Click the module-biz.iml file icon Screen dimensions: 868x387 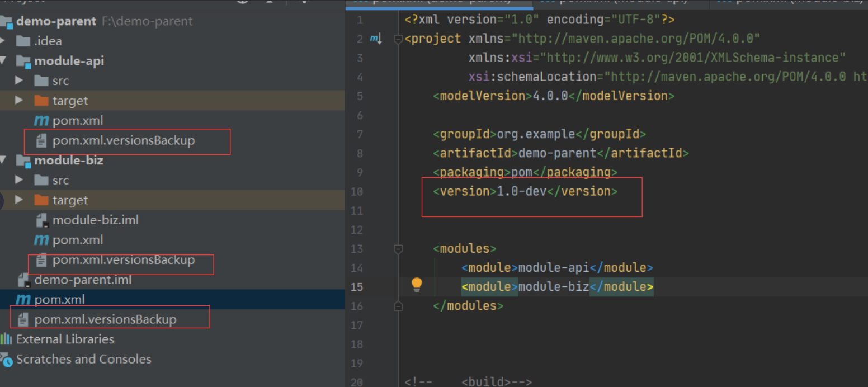(42, 220)
